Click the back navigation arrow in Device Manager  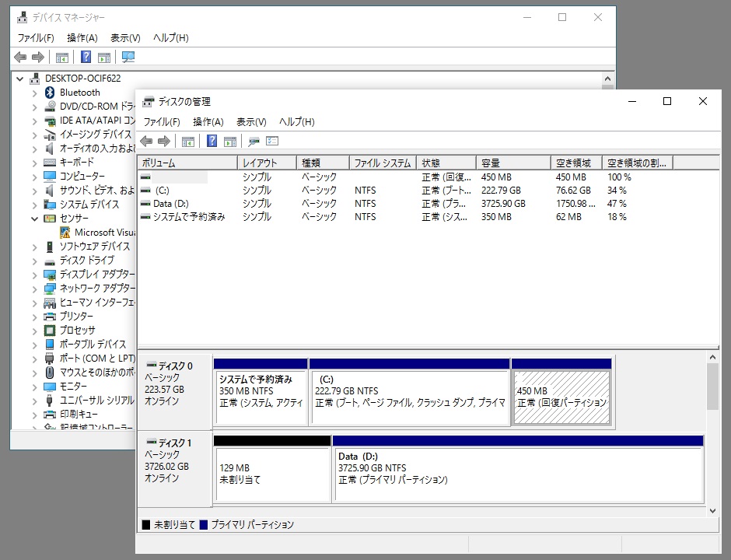coord(19,56)
